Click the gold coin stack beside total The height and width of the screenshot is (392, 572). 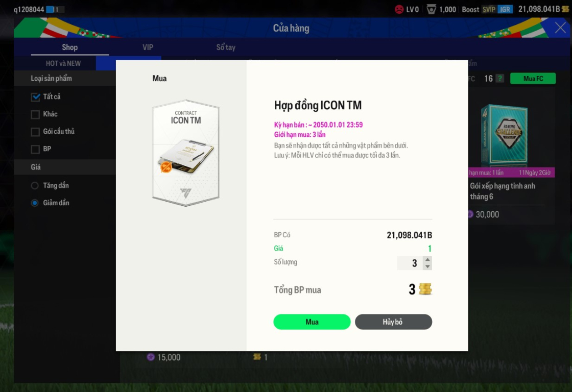[425, 289]
